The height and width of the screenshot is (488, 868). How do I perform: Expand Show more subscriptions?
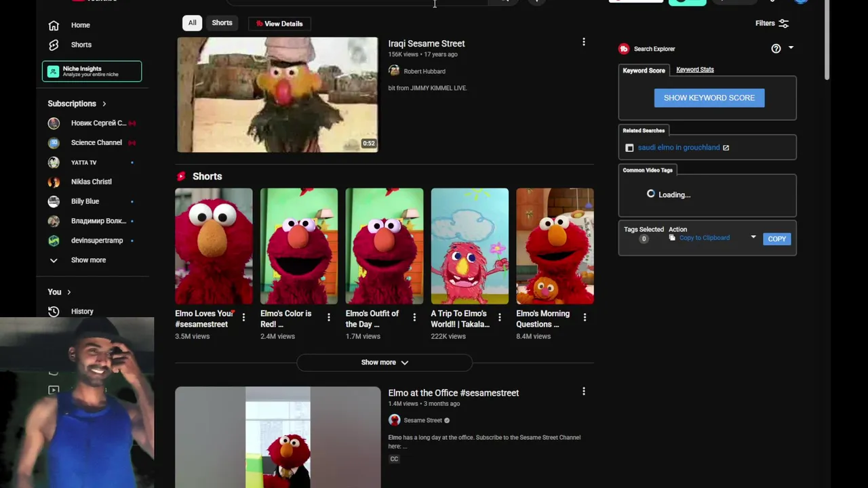(88, 260)
